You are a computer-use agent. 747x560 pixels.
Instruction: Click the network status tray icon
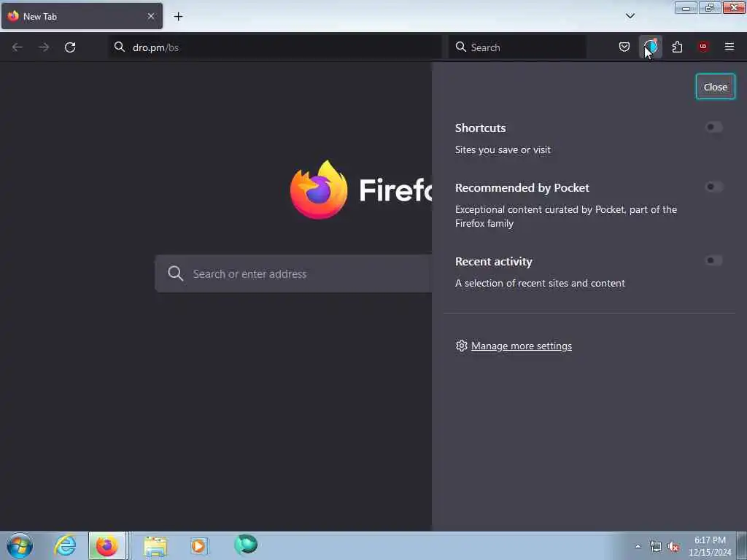coord(656,547)
